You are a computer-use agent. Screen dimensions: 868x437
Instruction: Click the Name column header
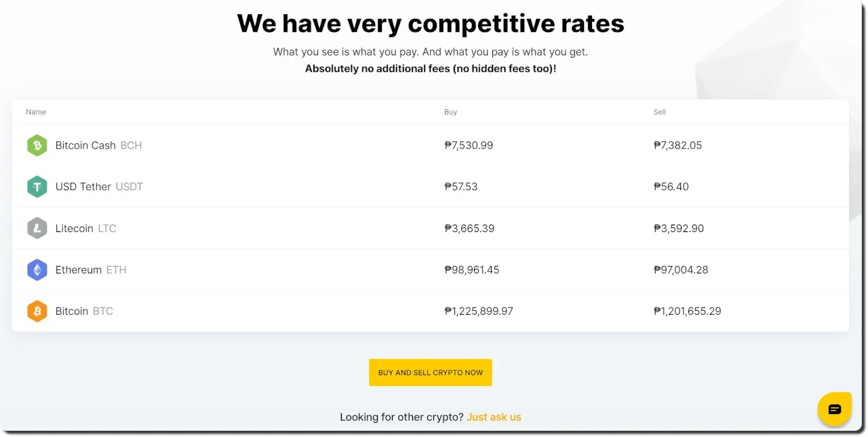36,112
